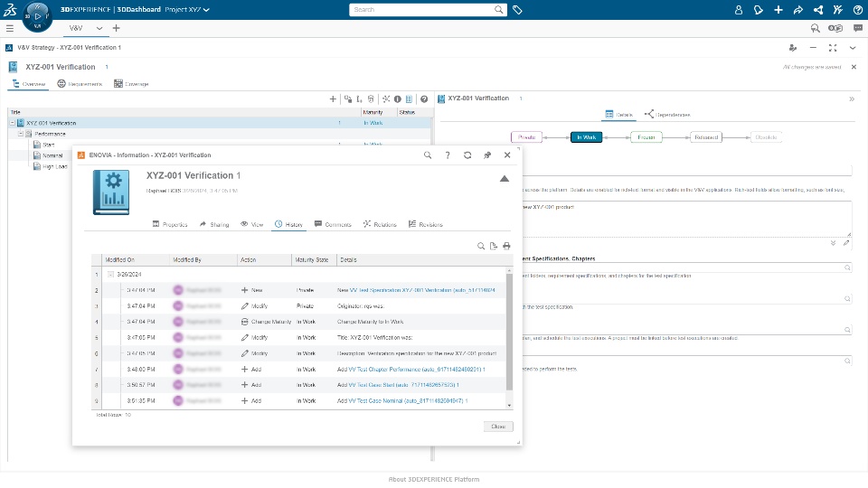The height and width of the screenshot is (488, 868).
Task: Collapse the XYZ-001 Verification tree node
Action: click(x=12, y=123)
